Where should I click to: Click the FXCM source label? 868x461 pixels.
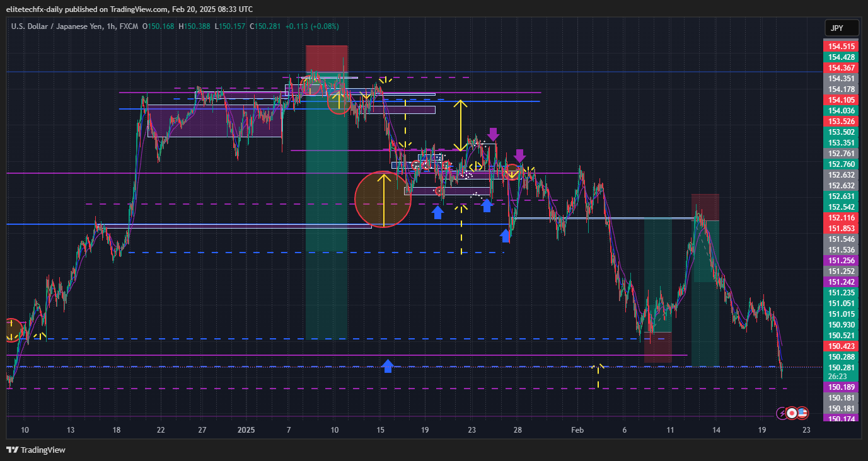129,26
